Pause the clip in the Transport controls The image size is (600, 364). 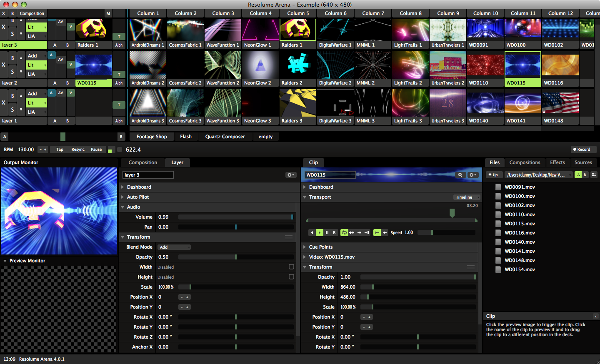point(327,233)
